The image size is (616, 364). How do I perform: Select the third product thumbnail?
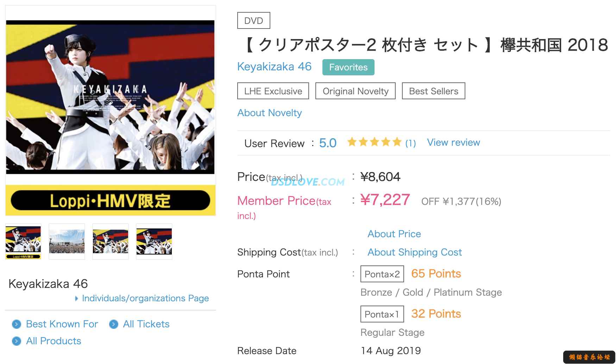tap(111, 241)
